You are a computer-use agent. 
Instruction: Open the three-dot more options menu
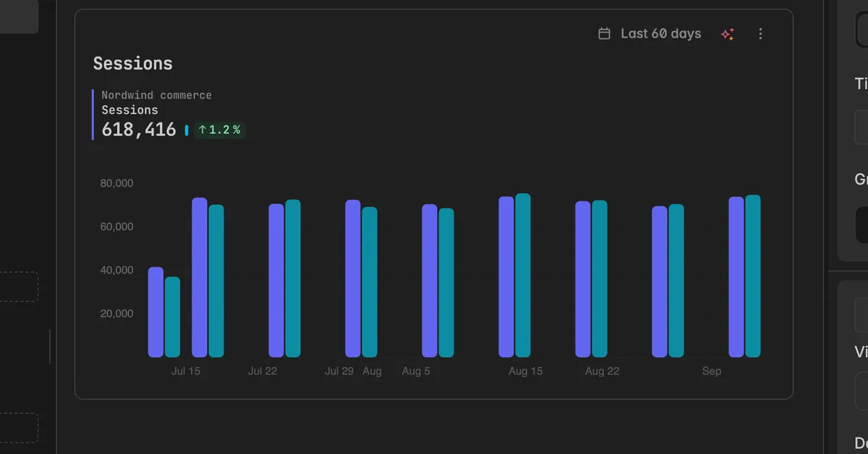[x=760, y=34]
